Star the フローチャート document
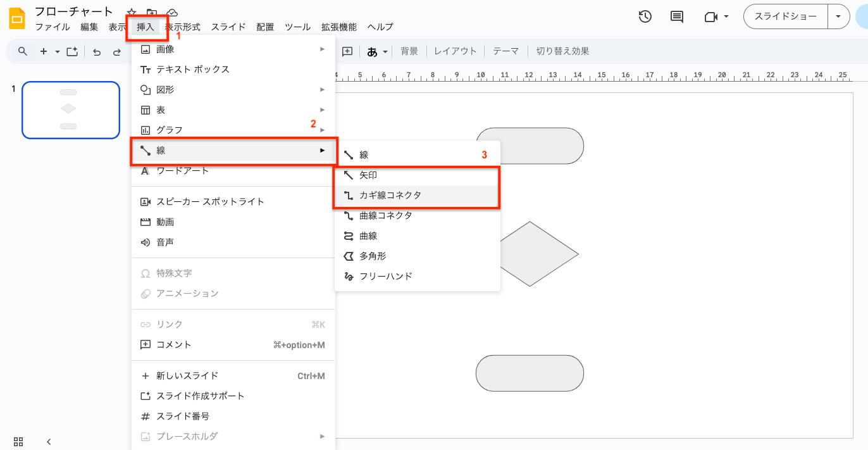868x450 pixels. [132, 13]
